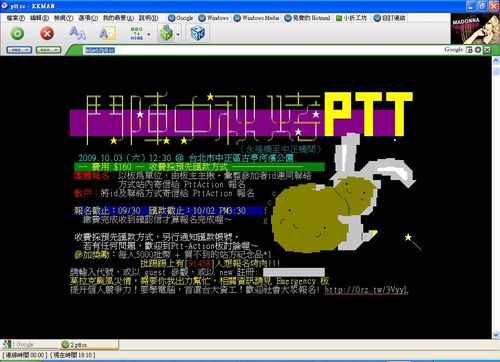
Task: Open the 選項 (Options) menu
Action: 88,18
